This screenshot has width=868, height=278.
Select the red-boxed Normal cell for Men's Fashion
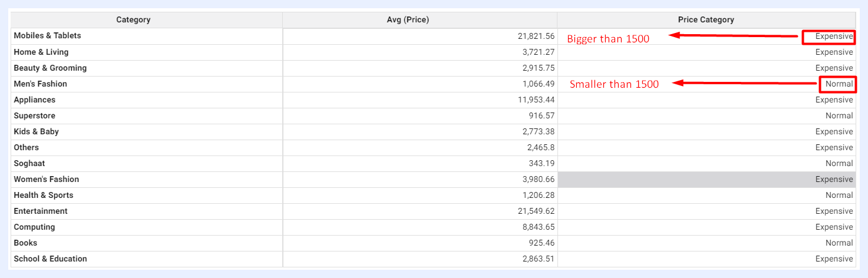click(x=837, y=84)
